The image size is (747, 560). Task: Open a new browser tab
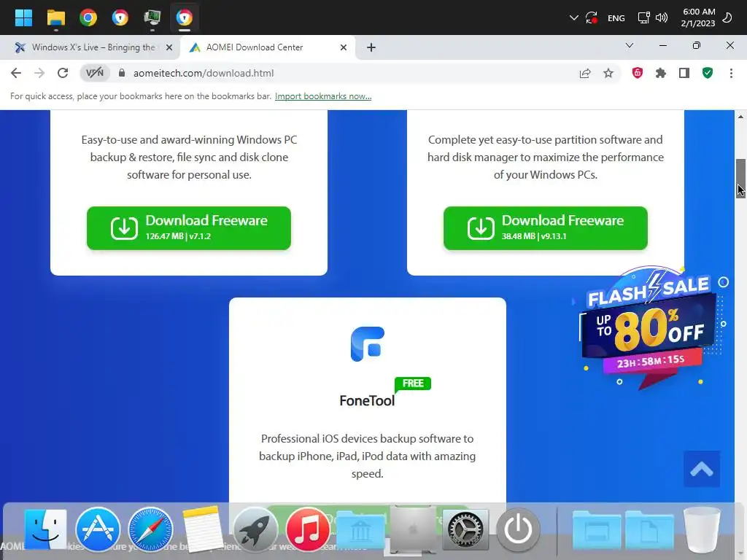coord(371,47)
